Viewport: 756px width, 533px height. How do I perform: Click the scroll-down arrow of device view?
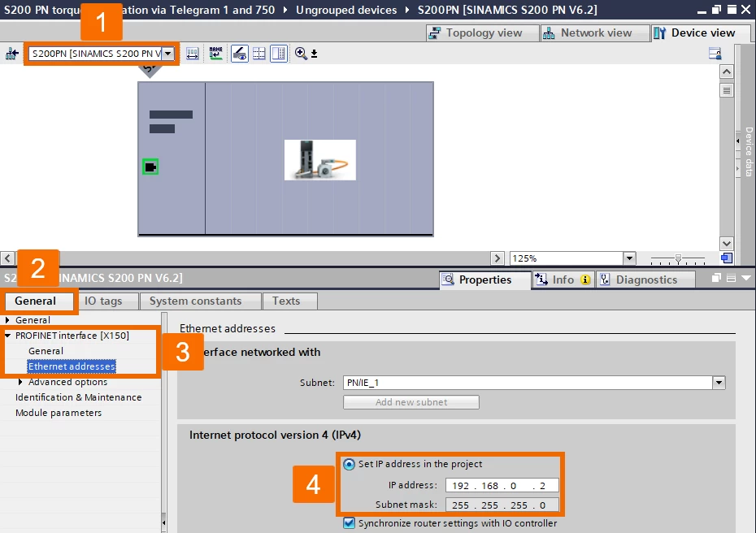(727, 244)
